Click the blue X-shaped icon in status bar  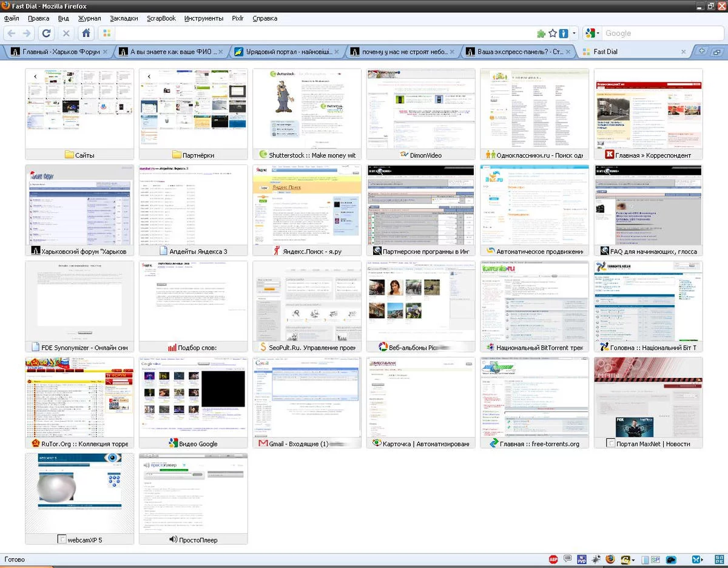pyautogui.click(x=697, y=560)
